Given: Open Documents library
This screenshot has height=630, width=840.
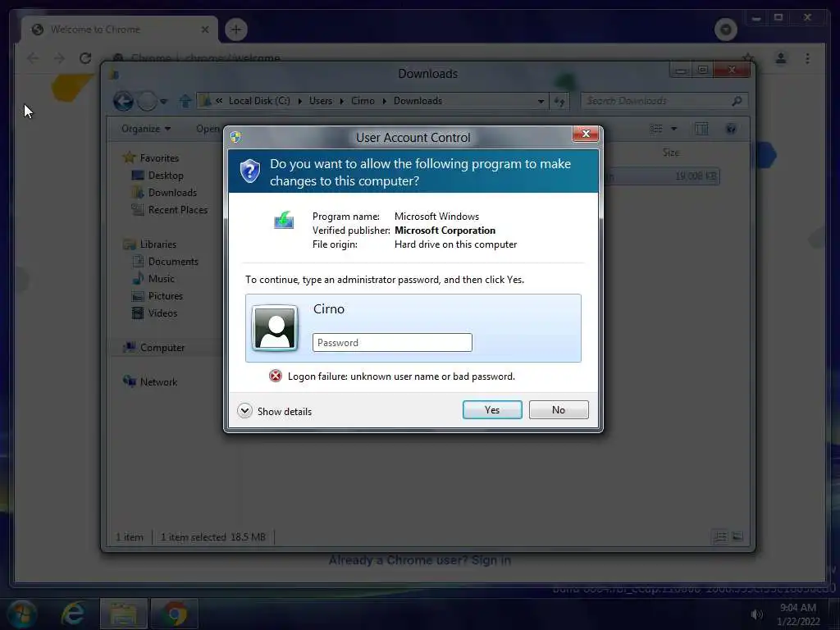Looking at the screenshot, I should (173, 262).
